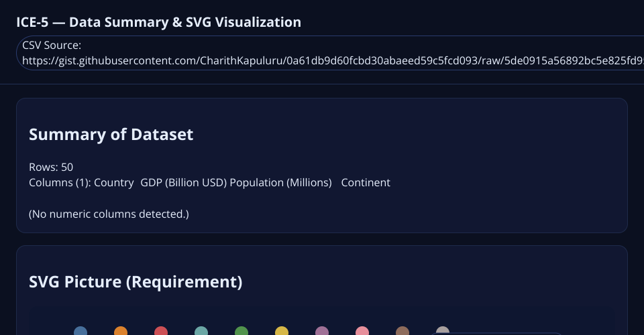Click the "SVG Picture (Requirement)" heading

coord(136,282)
